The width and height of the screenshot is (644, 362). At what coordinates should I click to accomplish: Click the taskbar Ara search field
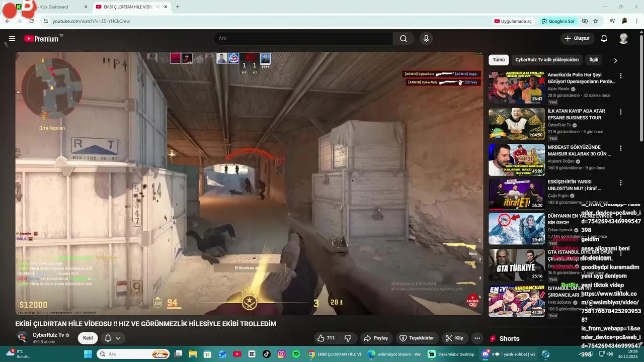(x=133, y=354)
